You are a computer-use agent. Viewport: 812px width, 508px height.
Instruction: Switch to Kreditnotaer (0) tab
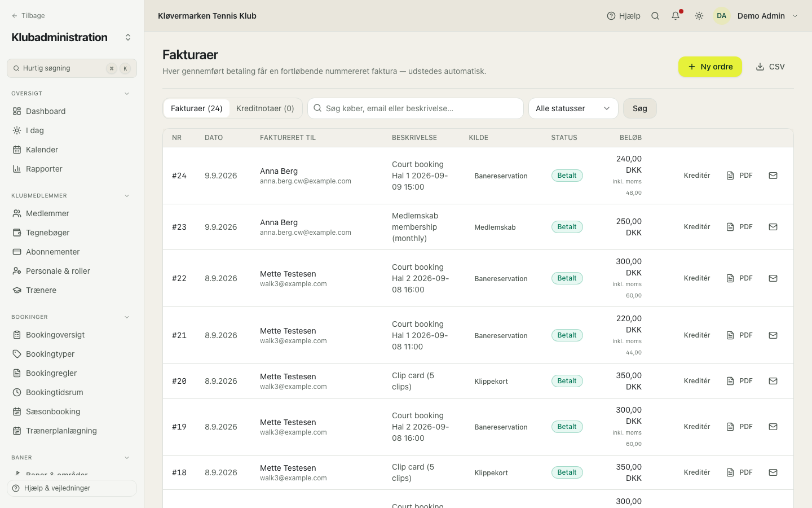265,108
